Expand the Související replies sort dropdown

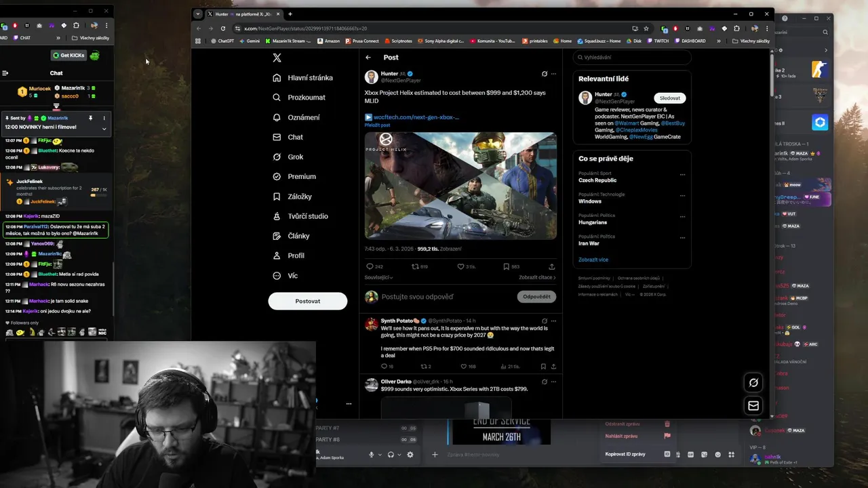(x=379, y=277)
